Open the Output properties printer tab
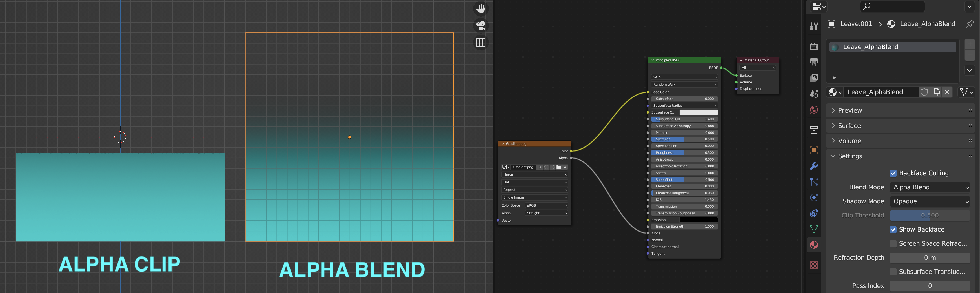This screenshot has height=293, width=980. click(x=814, y=62)
